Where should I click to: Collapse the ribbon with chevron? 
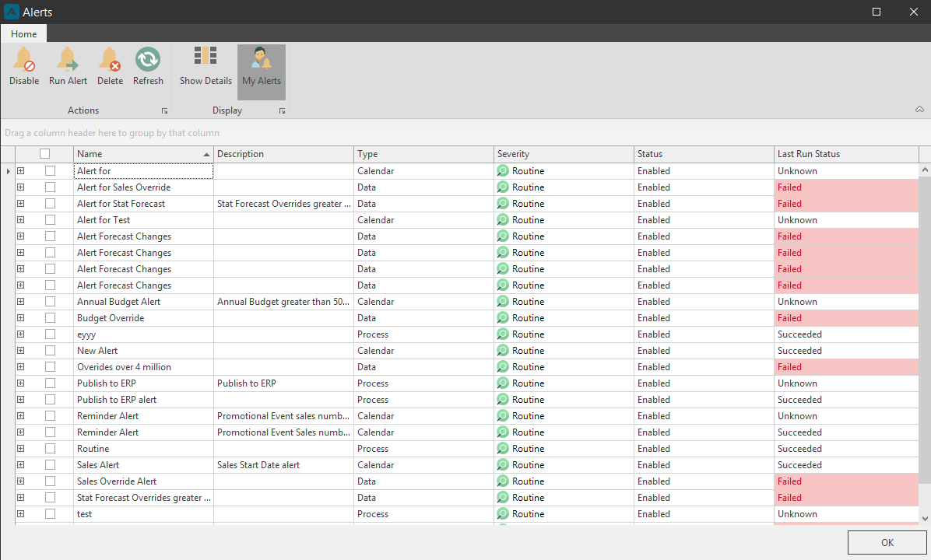click(919, 109)
